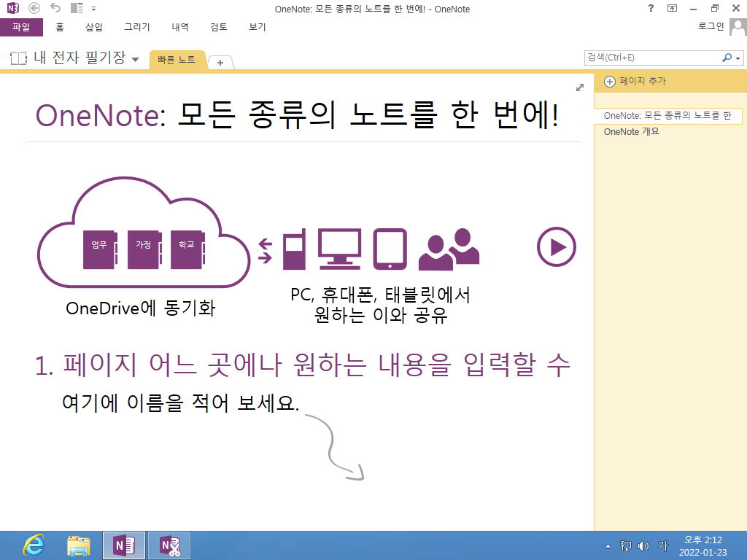Viewport: 747px width, 560px height.
Task: Click the 'OneDrive에 동기화' caption
Action: coord(141,308)
